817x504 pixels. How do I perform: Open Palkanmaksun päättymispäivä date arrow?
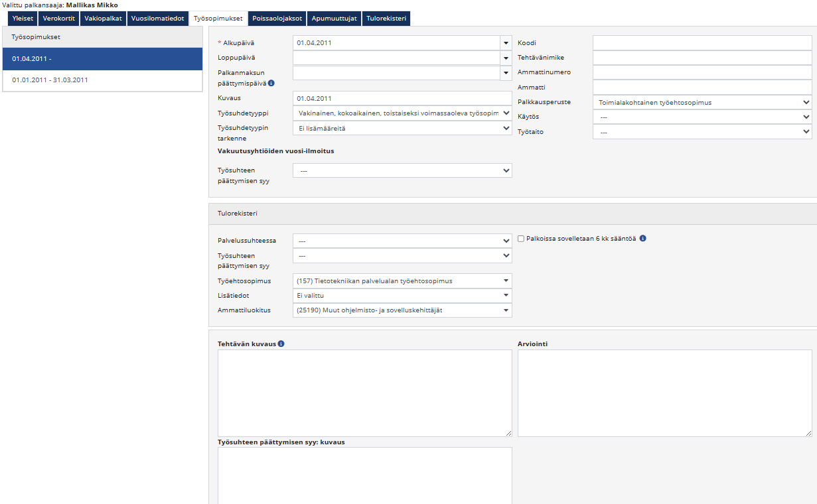506,73
